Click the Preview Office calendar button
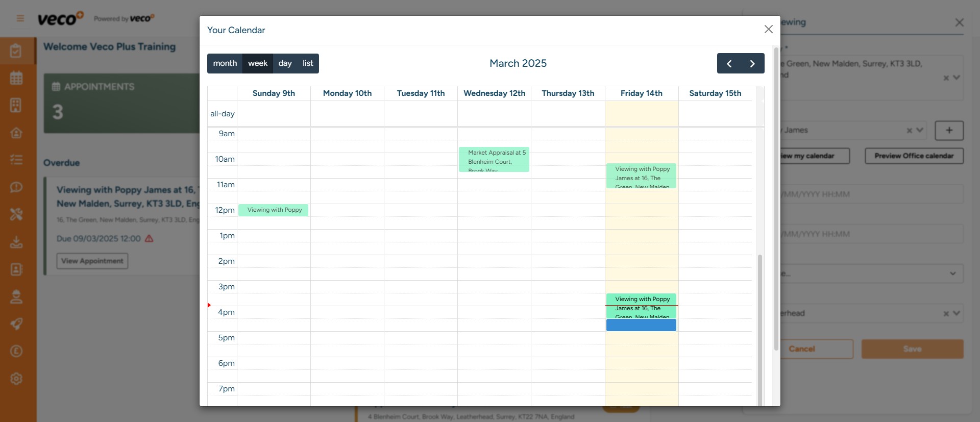This screenshot has height=422, width=980. pyautogui.click(x=914, y=156)
